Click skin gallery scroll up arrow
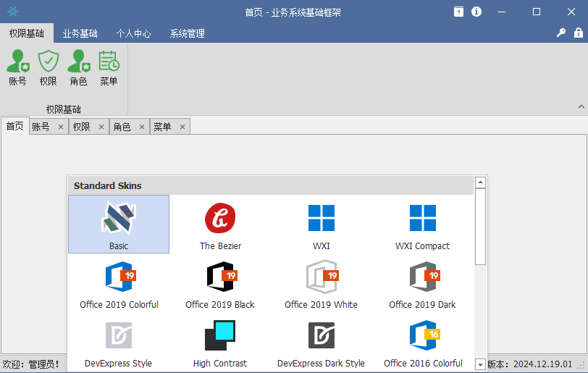 coord(480,183)
